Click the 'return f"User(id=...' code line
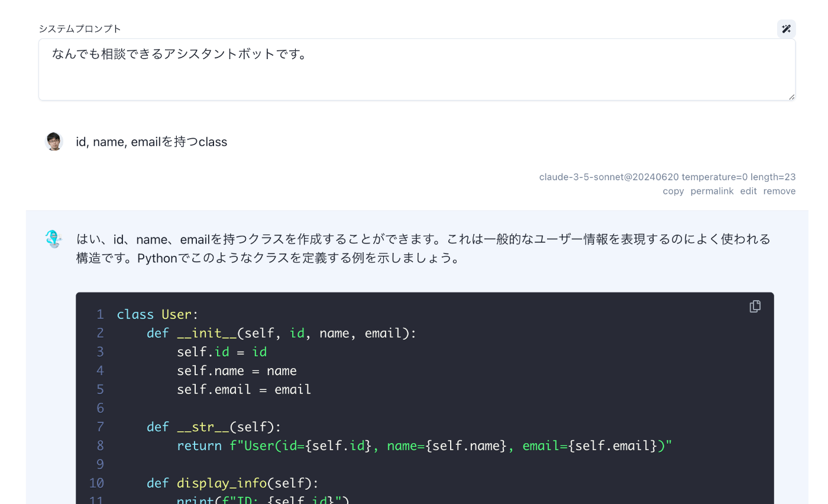The width and height of the screenshot is (828, 504). (424, 446)
